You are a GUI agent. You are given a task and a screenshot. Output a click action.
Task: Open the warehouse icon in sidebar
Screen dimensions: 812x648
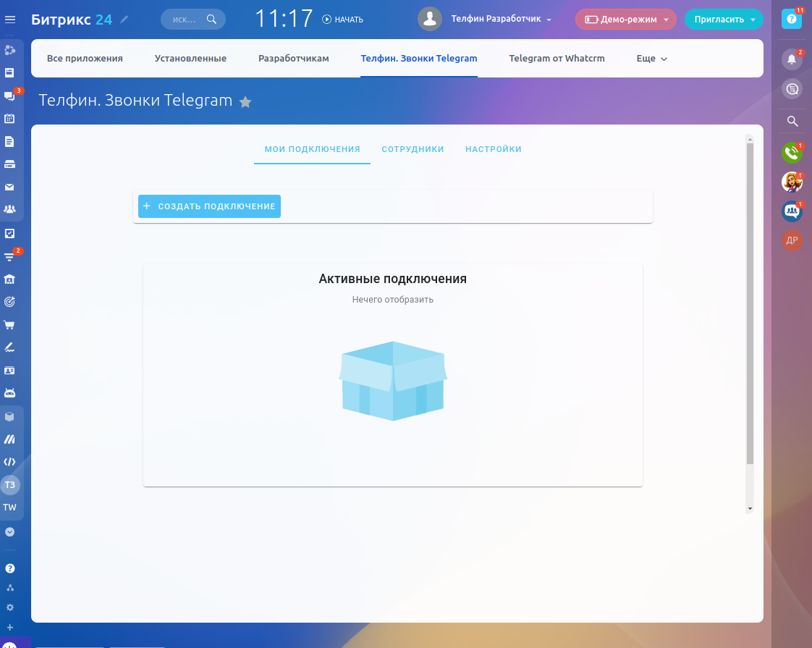click(10, 279)
